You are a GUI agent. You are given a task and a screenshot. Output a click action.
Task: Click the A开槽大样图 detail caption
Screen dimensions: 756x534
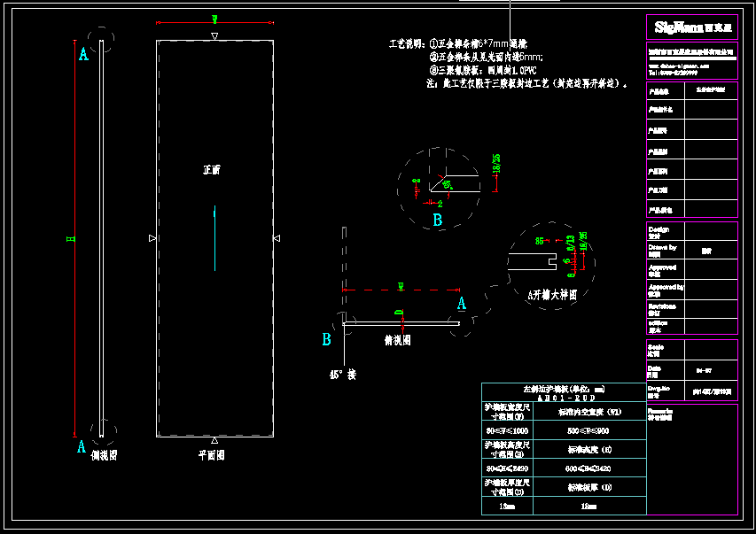(x=552, y=295)
